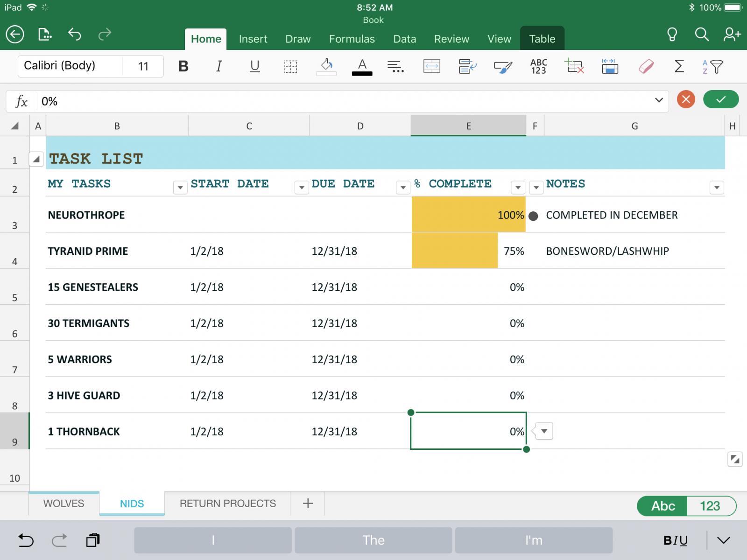The height and width of the screenshot is (560, 747).
Task: Open the MY TASKS filter dropdown
Action: coord(180,188)
